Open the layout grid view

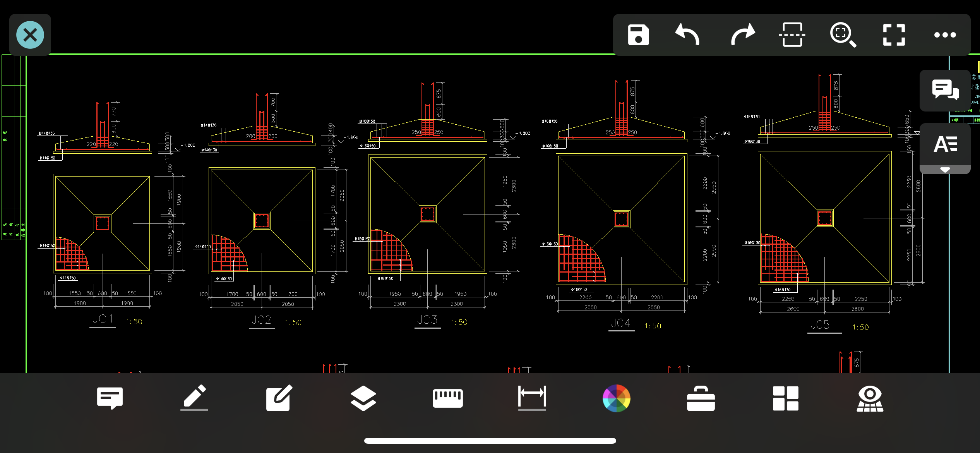pyautogui.click(x=786, y=398)
